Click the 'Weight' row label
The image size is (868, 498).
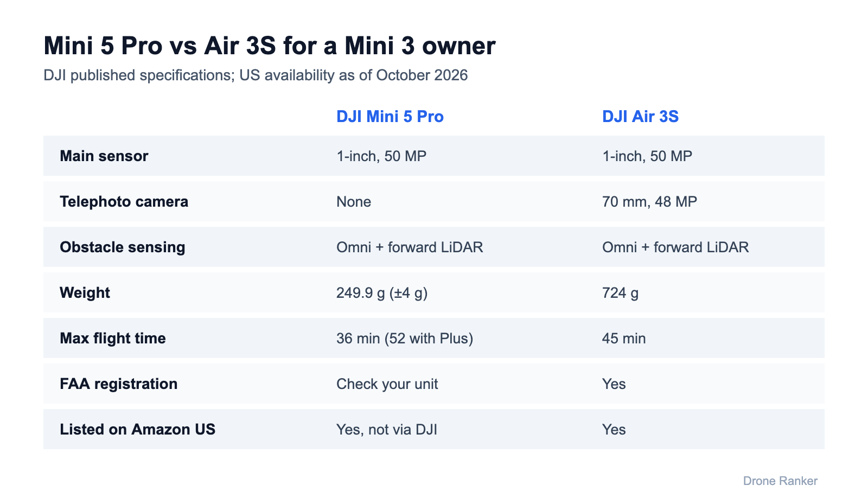click(85, 293)
